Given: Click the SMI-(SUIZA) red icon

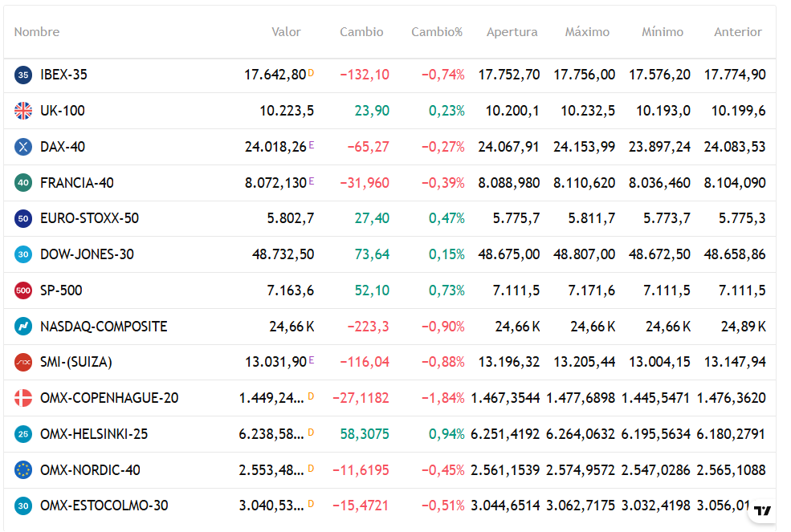Looking at the screenshot, I should pyautogui.click(x=23, y=362).
